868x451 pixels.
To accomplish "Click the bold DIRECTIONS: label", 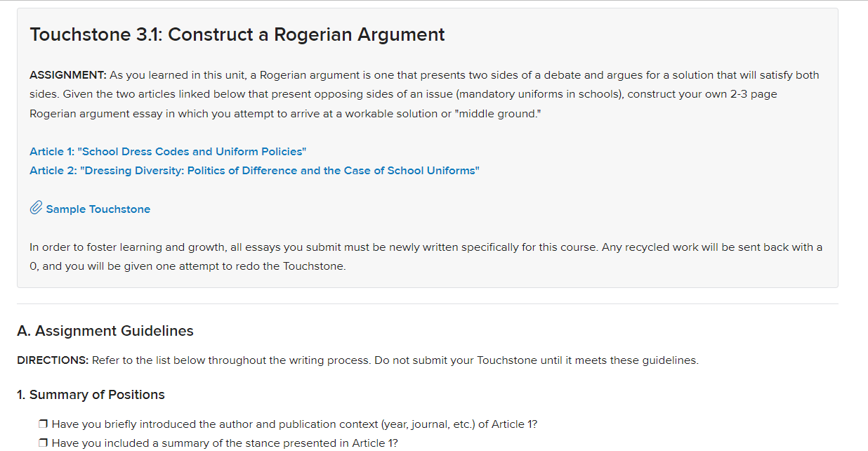I will (53, 360).
